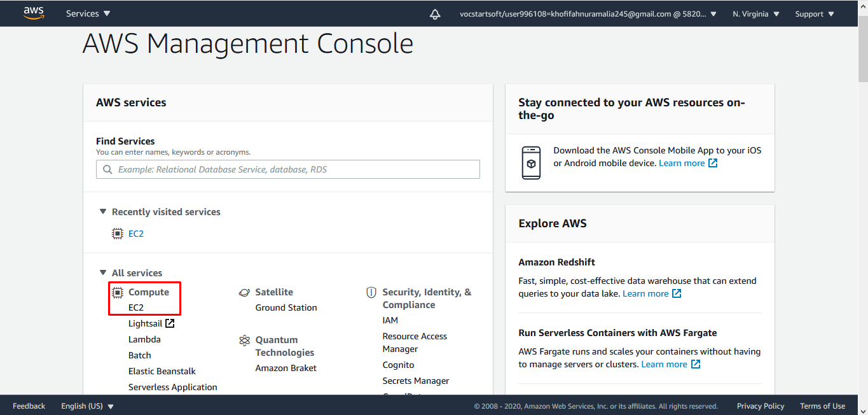
Task: Open Lambda from the Compute list
Action: [x=144, y=339]
